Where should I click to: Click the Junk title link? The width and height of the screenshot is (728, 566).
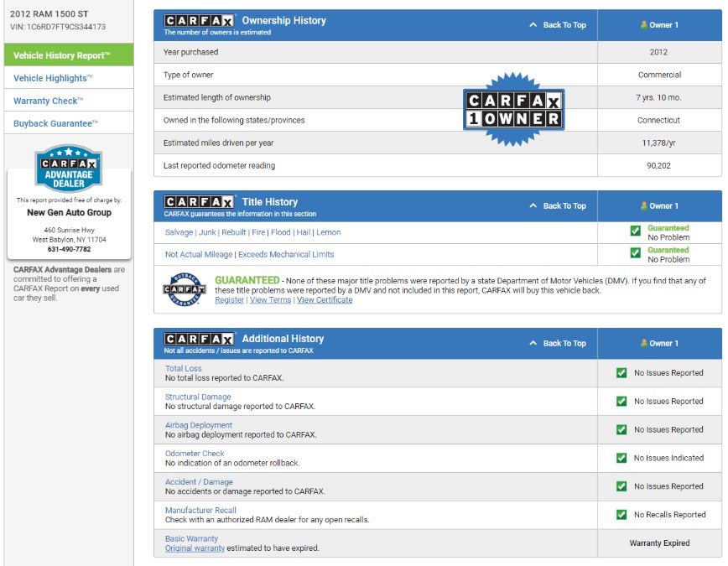pos(207,232)
